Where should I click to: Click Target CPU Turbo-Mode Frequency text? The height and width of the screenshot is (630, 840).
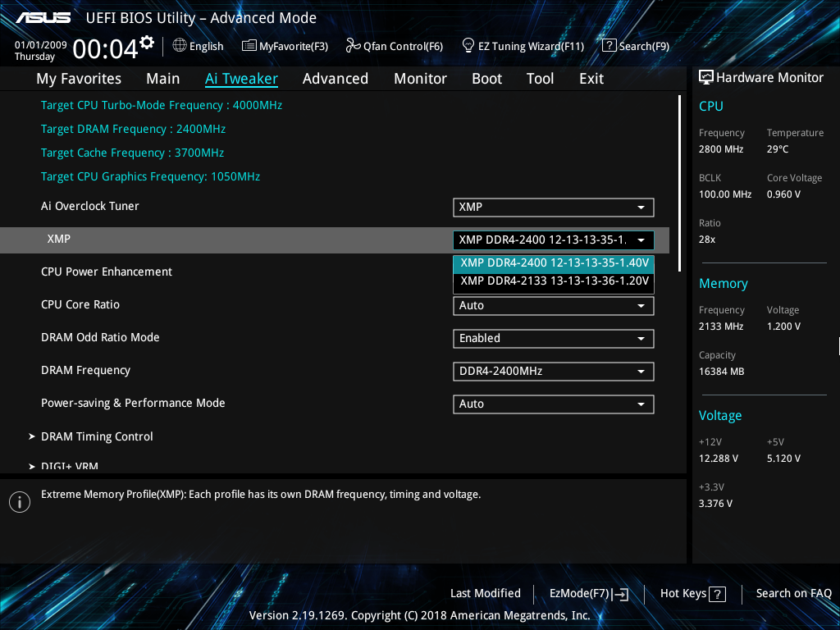coord(162,106)
